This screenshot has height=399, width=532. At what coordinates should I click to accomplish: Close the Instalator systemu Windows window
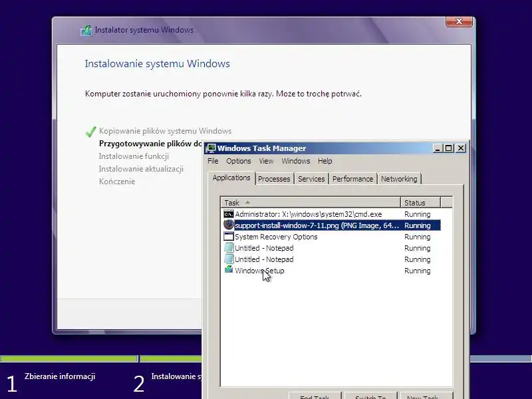(459, 21)
